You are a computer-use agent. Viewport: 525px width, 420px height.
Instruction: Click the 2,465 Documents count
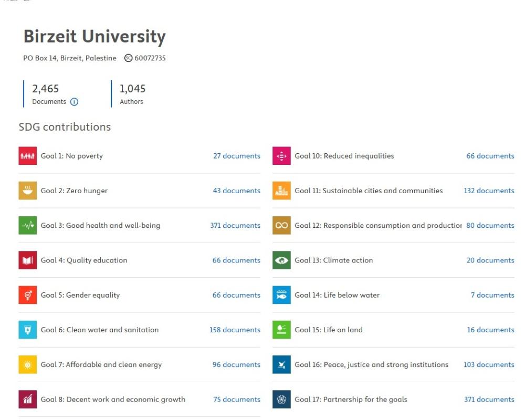coord(46,89)
